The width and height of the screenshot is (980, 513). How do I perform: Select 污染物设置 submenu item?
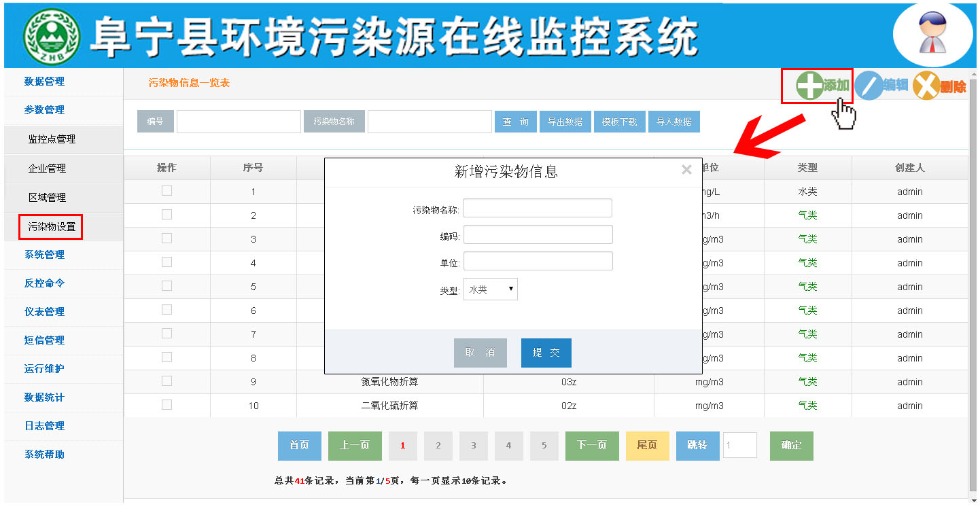click(52, 227)
